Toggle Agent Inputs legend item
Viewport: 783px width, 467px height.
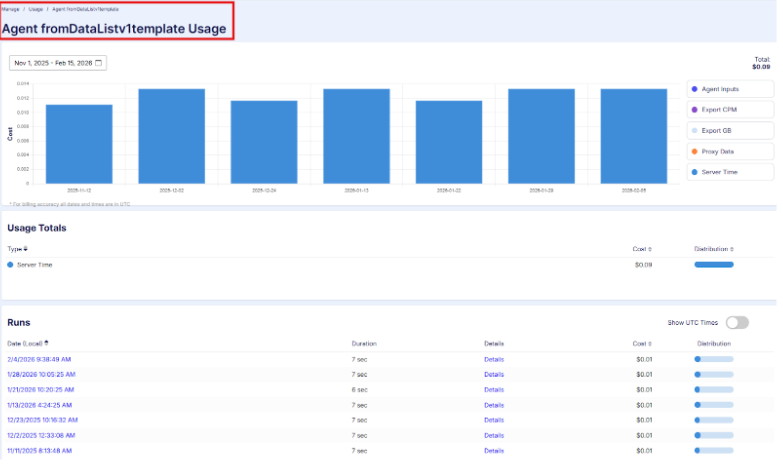click(x=729, y=89)
